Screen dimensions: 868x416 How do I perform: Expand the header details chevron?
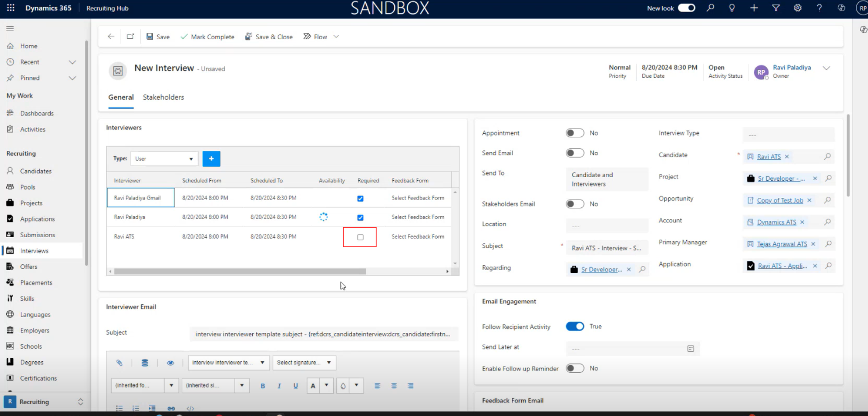(826, 68)
